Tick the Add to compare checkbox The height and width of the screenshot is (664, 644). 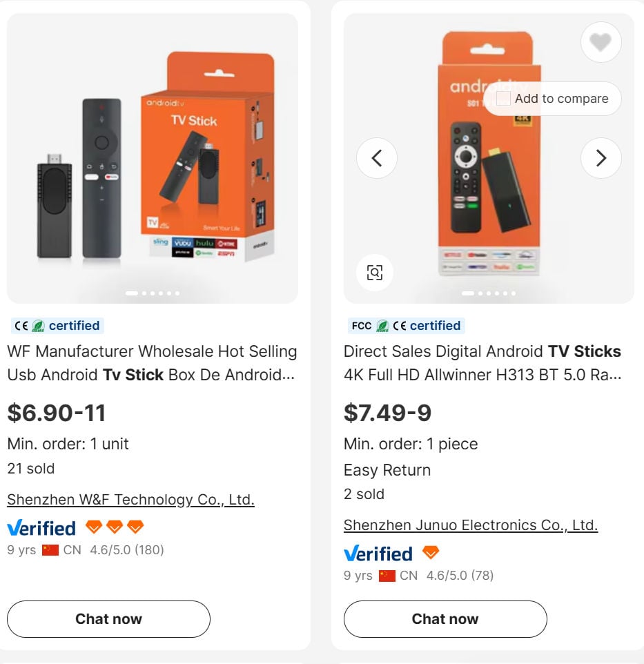504,99
